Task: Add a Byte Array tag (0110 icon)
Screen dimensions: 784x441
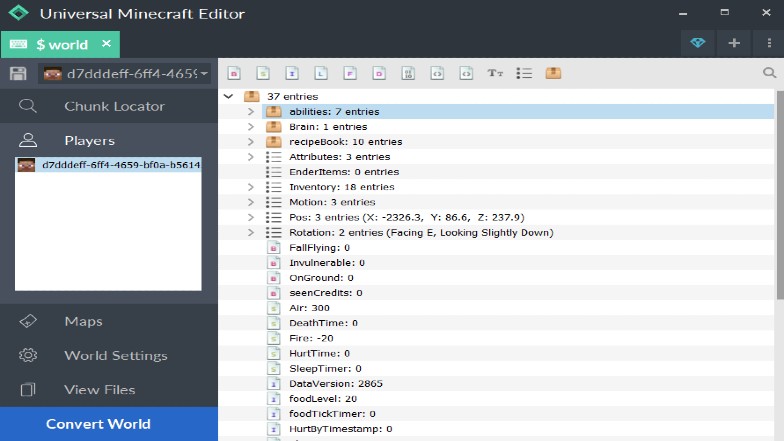Action: (408, 73)
